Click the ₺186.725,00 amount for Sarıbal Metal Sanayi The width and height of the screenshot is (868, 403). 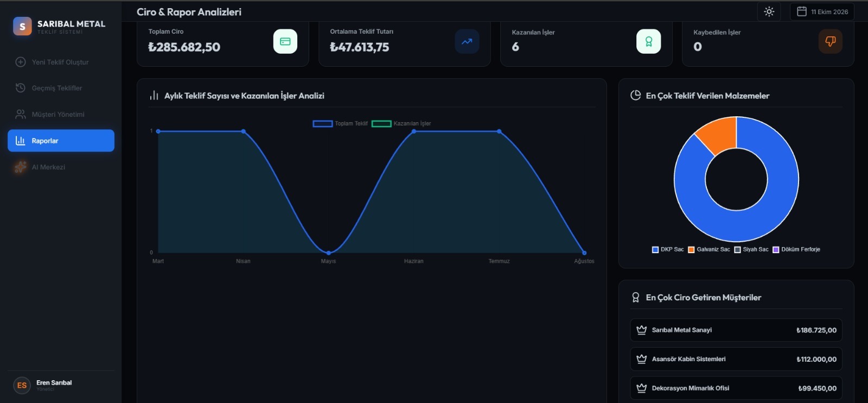click(x=816, y=330)
